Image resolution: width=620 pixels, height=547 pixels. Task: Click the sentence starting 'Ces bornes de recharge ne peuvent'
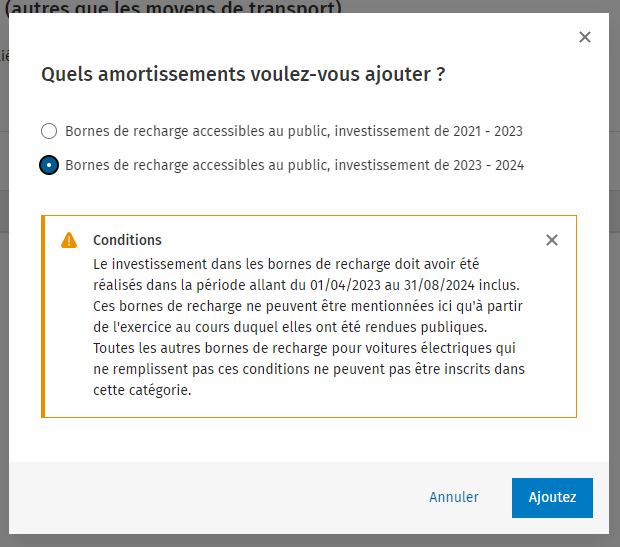click(x=308, y=316)
